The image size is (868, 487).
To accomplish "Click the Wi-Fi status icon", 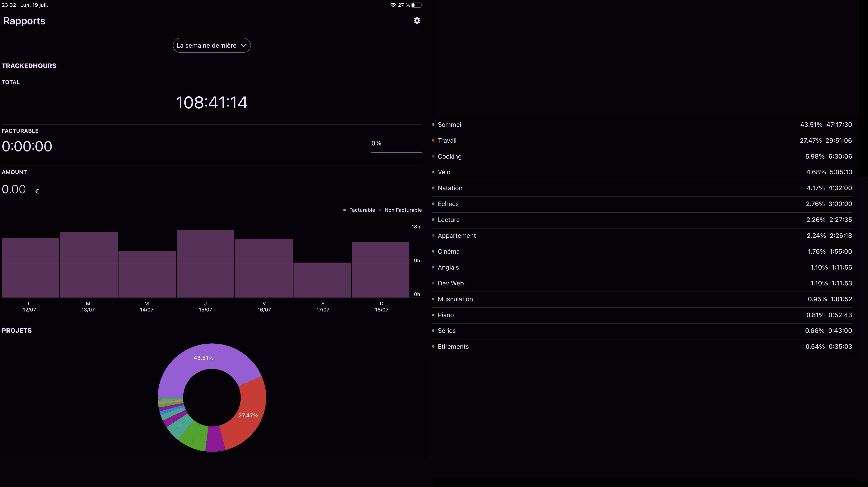I will [393, 5].
